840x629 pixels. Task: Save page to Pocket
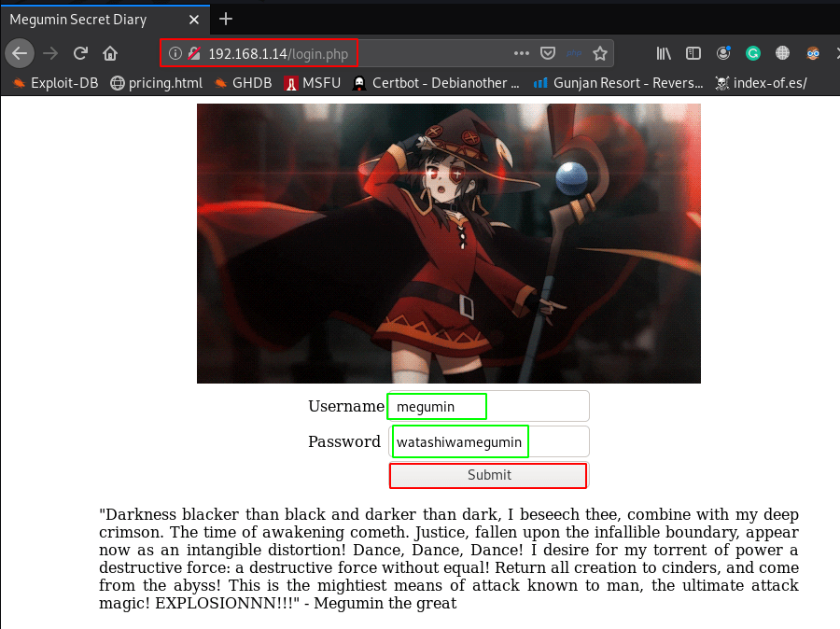click(548, 53)
